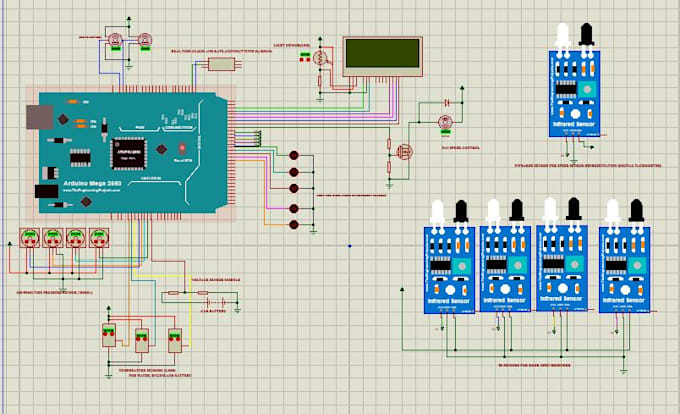Viewport: 680px width, 414px height.
Task: Click the red Reset button on the Arduino board
Action: click(x=182, y=149)
